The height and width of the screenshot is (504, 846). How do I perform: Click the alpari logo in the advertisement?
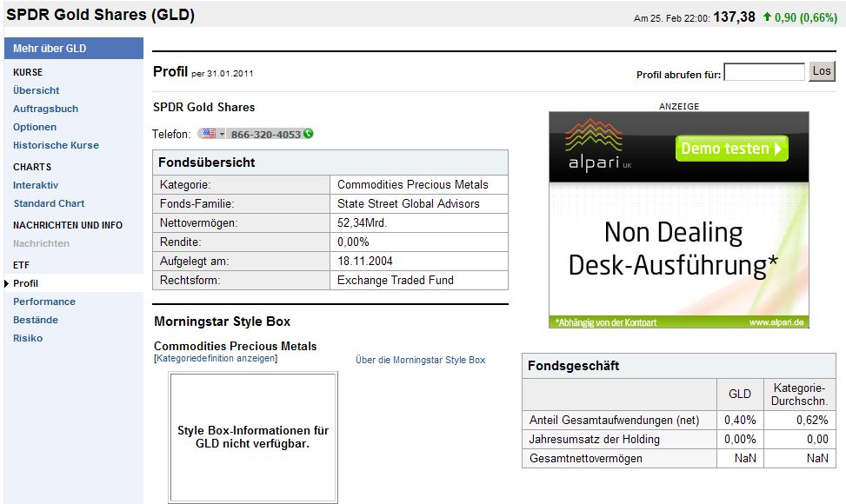[x=598, y=145]
